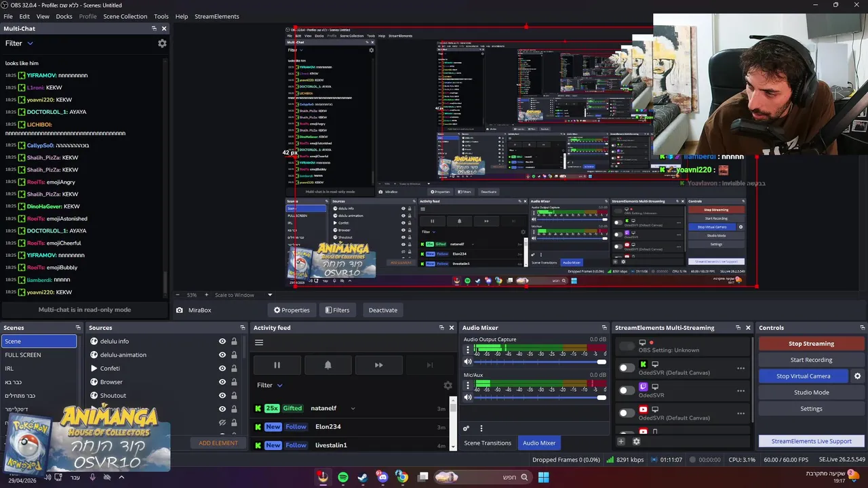Open StreamElements Live Support
This screenshot has width=868, height=488.
(811, 441)
